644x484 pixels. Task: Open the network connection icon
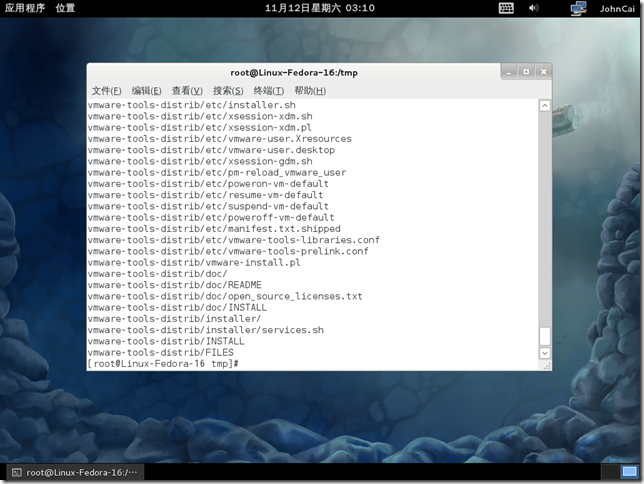(578, 8)
